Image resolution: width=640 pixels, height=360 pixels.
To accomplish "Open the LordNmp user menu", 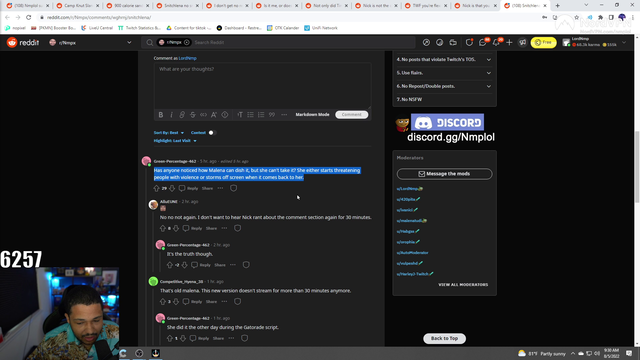I will point(594,42).
